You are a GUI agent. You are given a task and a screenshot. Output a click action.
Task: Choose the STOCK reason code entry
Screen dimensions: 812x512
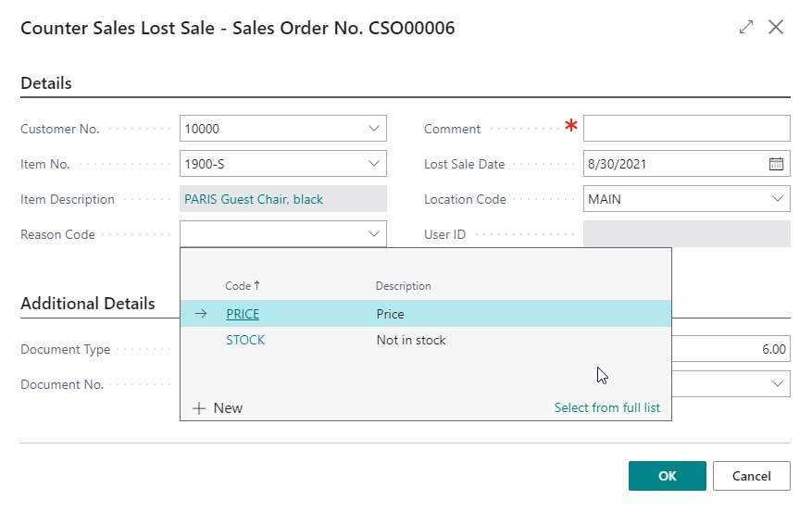(245, 340)
